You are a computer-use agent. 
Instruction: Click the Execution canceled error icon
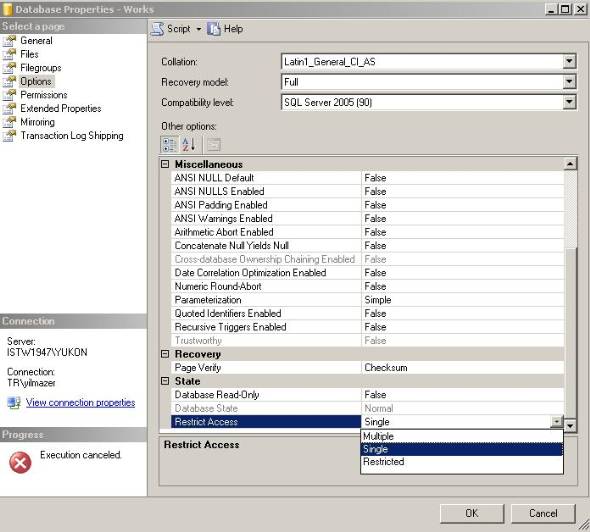(20, 462)
